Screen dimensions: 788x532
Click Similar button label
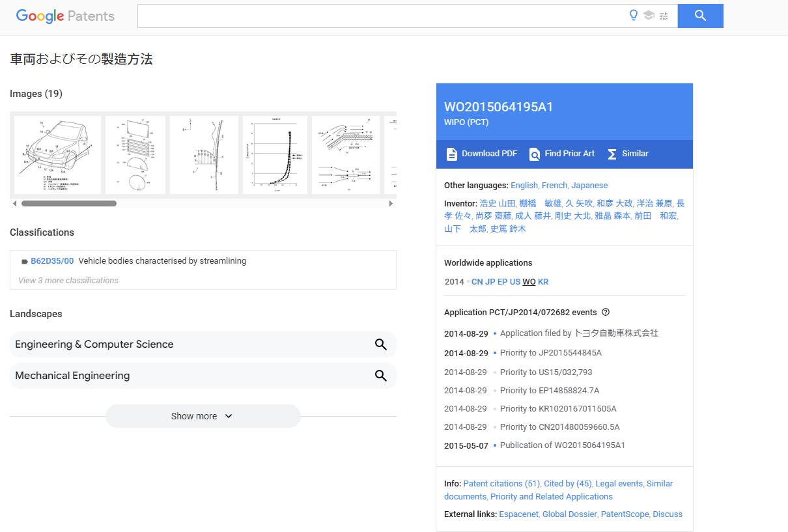point(635,154)
